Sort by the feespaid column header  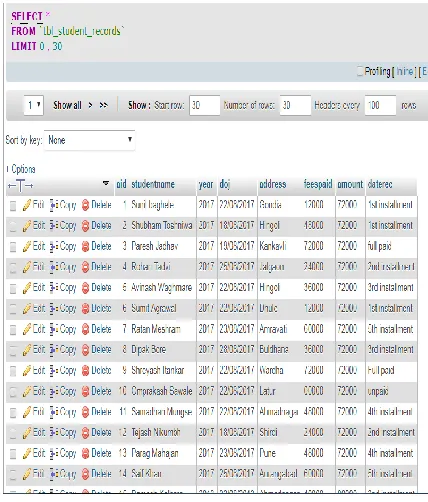tap(318, 184)
